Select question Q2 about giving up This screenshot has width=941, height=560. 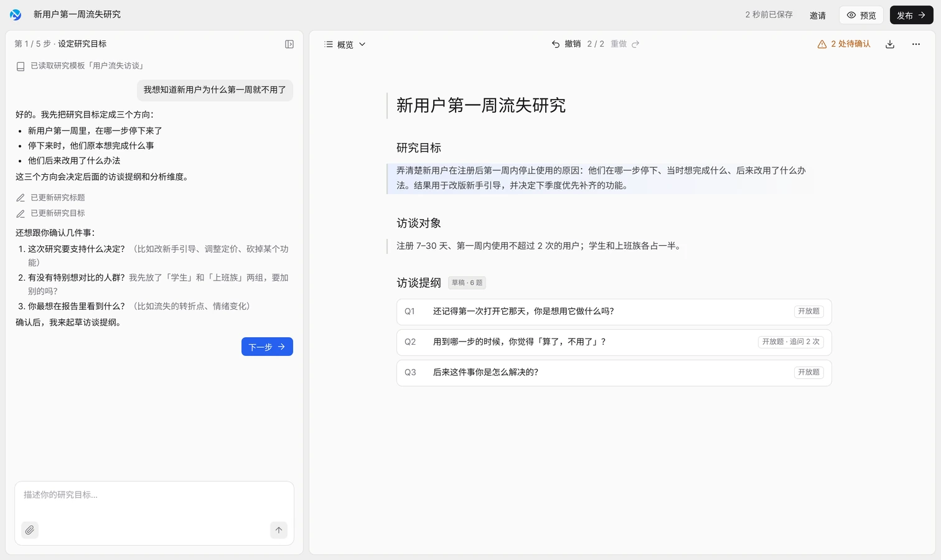pos(614,342)
